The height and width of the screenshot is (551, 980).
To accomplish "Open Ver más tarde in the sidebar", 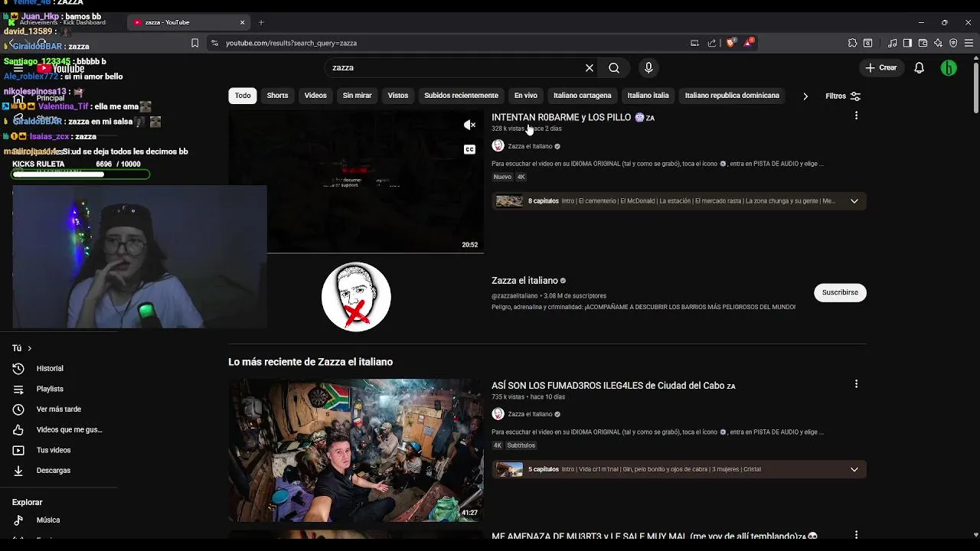I will click(x=59, y=409).
